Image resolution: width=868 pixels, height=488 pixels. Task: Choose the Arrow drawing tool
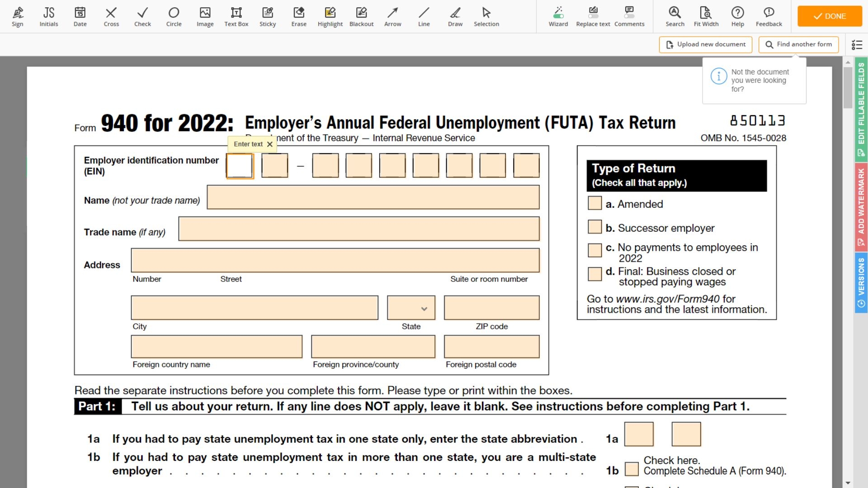[392, 16]
